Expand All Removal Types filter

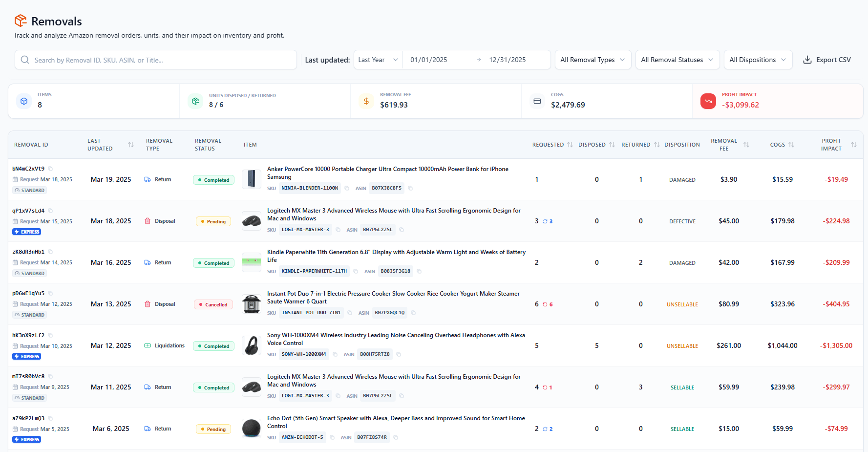pyautogui.click(x=593, y=60)
